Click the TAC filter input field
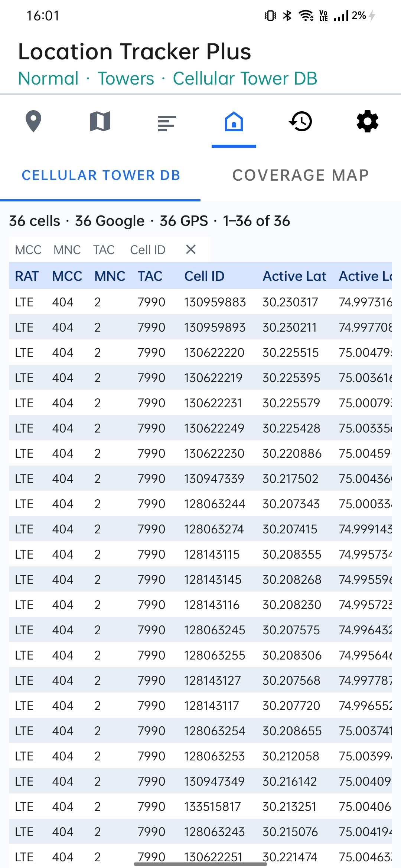 [104, 250]
